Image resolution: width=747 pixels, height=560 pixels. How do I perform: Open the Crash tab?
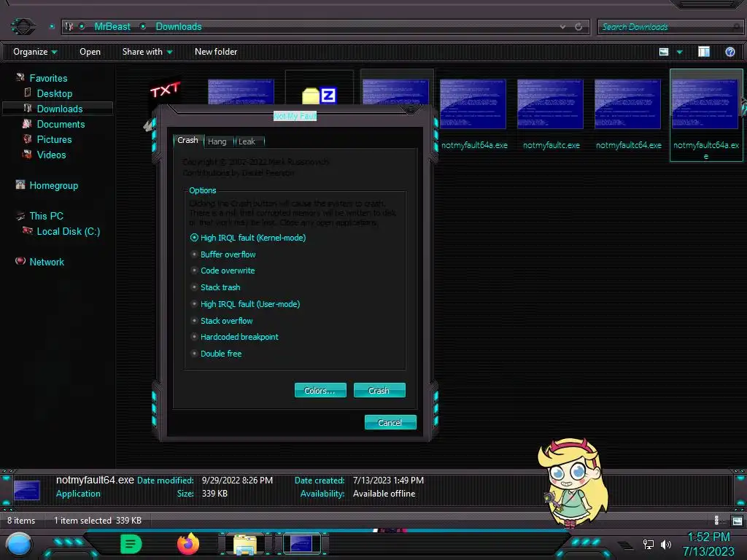coord(187,140)
